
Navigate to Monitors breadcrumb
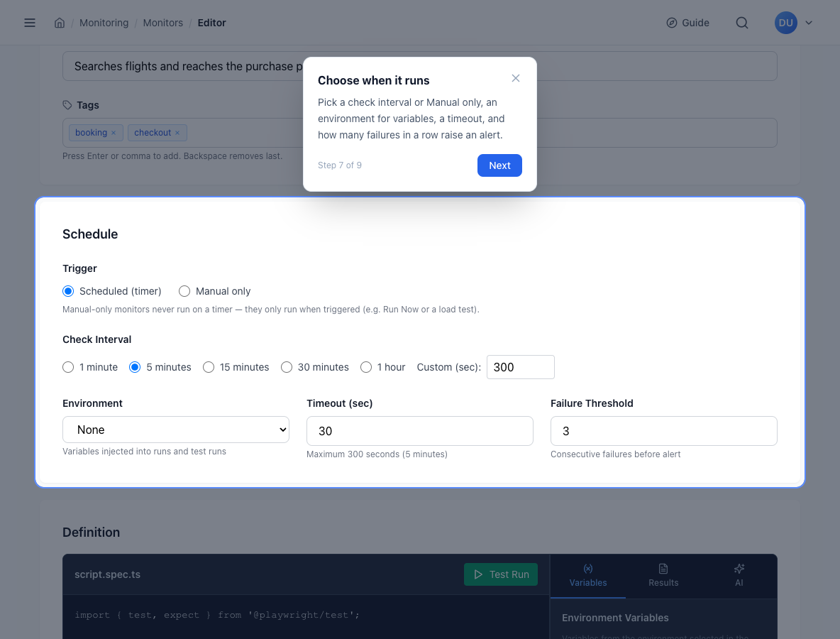[163, 23]
